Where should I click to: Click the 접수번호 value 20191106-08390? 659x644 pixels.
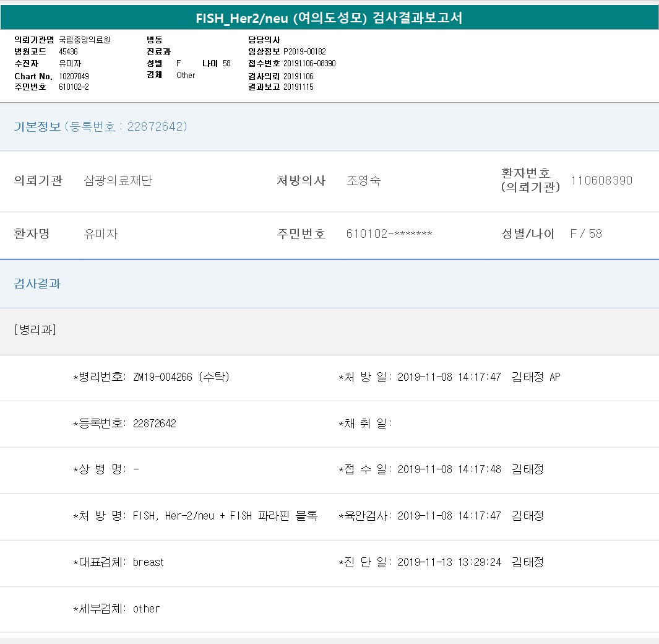click(309, 63)
